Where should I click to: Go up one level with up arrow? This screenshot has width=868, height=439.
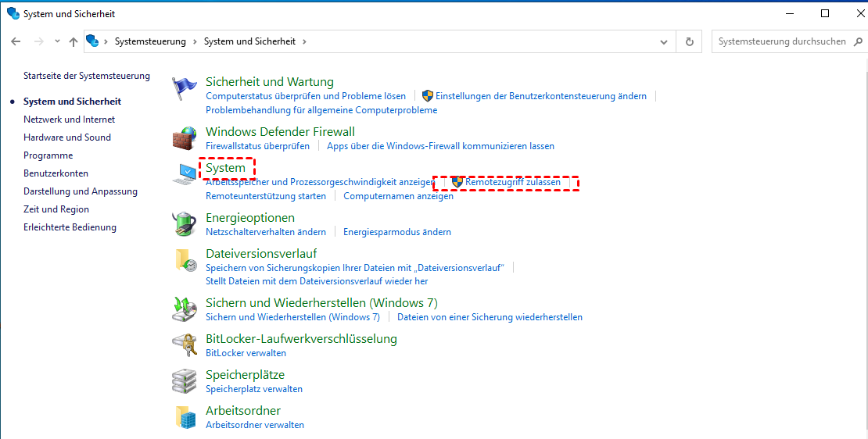coord(73,41)
